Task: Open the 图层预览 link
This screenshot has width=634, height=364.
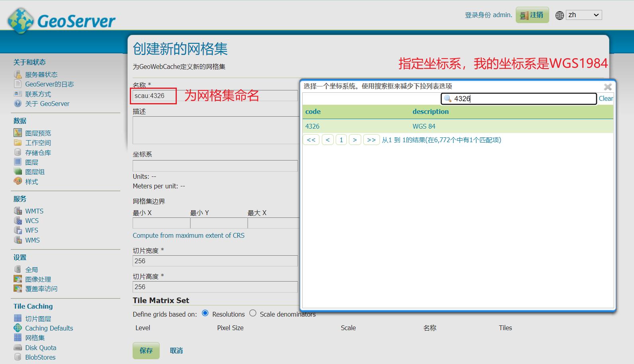Action: click(38, 133)
